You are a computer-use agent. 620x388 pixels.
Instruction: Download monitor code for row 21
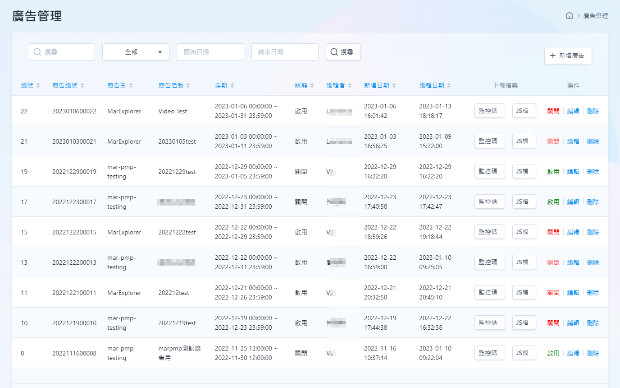click(x=489, y=141)
